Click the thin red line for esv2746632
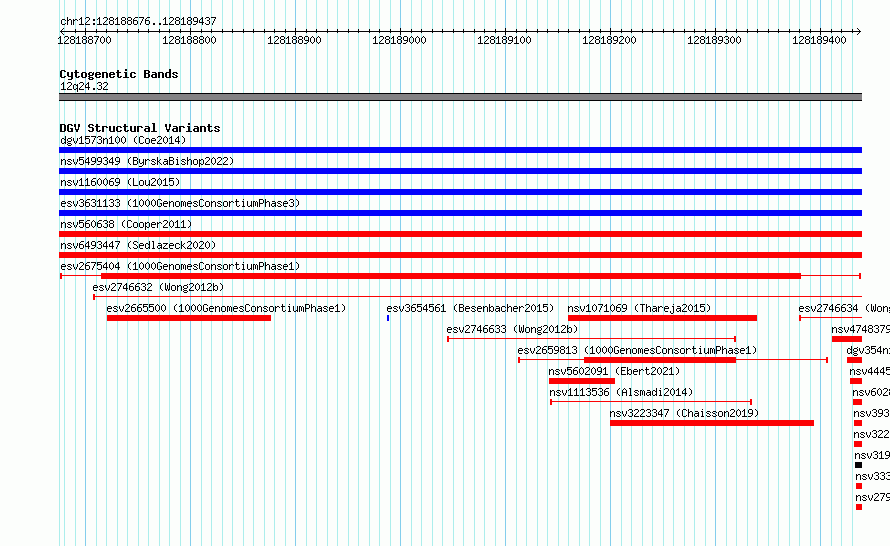 coord(477,296)
